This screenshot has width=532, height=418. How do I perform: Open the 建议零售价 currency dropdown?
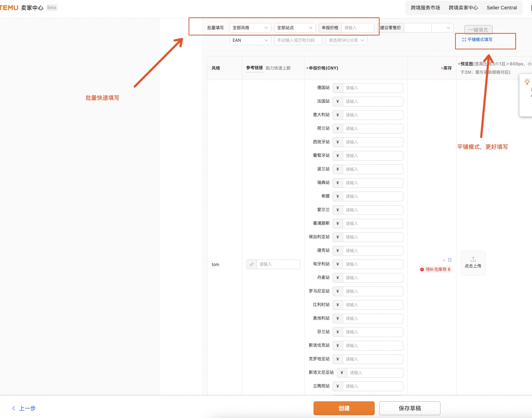pos(443,28)
